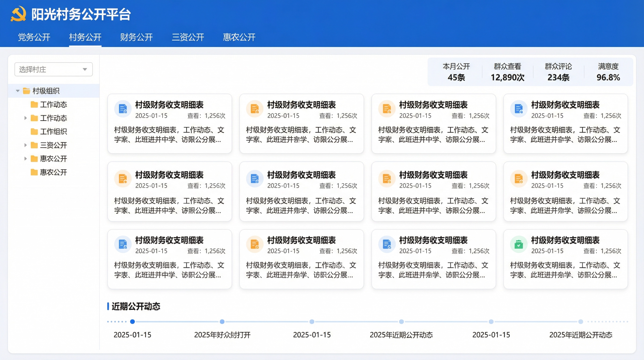The width and height of the screenshot is (644, 360).
Task: Click the party emblem logo in the header
Action: 19,14
